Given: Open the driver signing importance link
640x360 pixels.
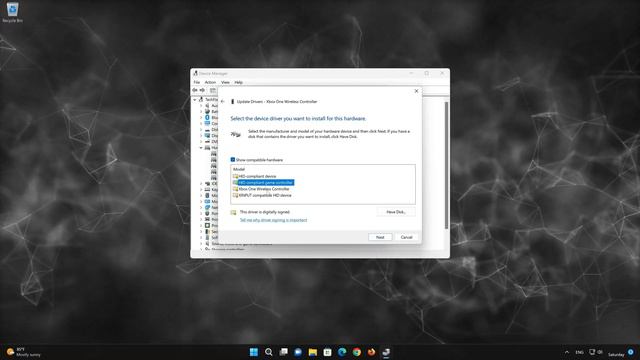Looking at the screenshot, I should point(273,220).
